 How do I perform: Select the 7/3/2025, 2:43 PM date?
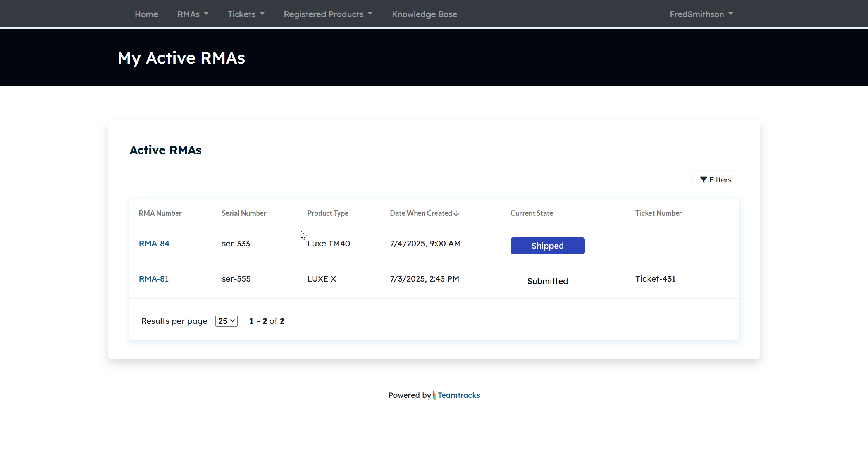[424, 279]
